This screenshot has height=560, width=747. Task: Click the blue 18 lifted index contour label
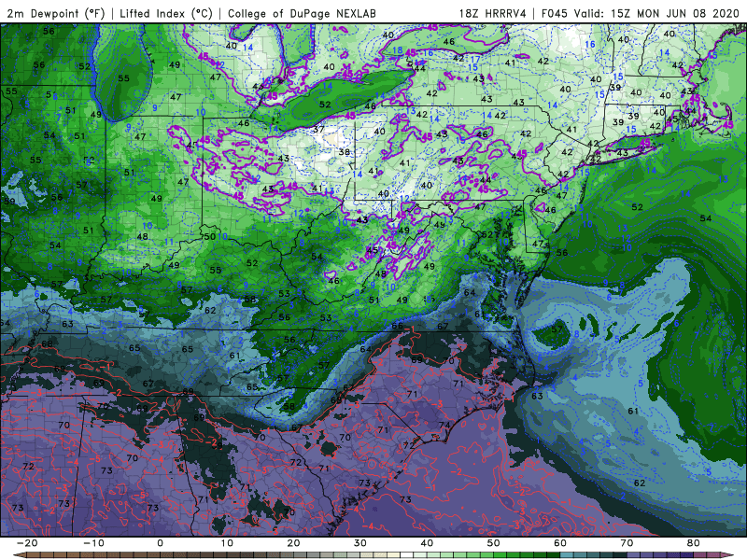398,50
